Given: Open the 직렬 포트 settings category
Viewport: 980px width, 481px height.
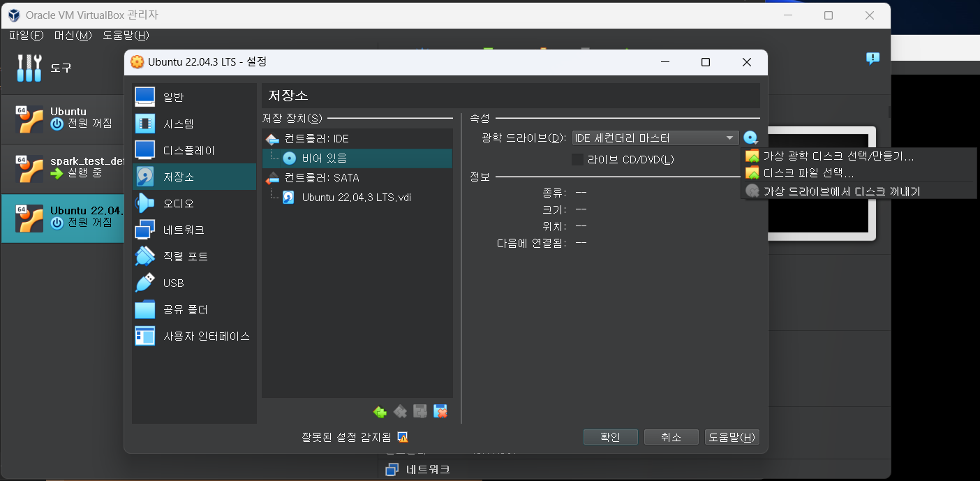Looking at the screenshot, I should pyautogui.click(x=194, y=256).
